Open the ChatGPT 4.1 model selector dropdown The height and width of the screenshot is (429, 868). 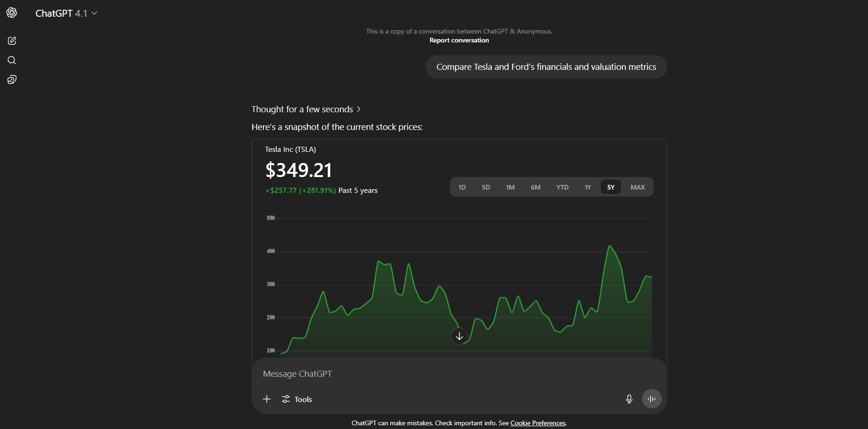tap(66, 14)
